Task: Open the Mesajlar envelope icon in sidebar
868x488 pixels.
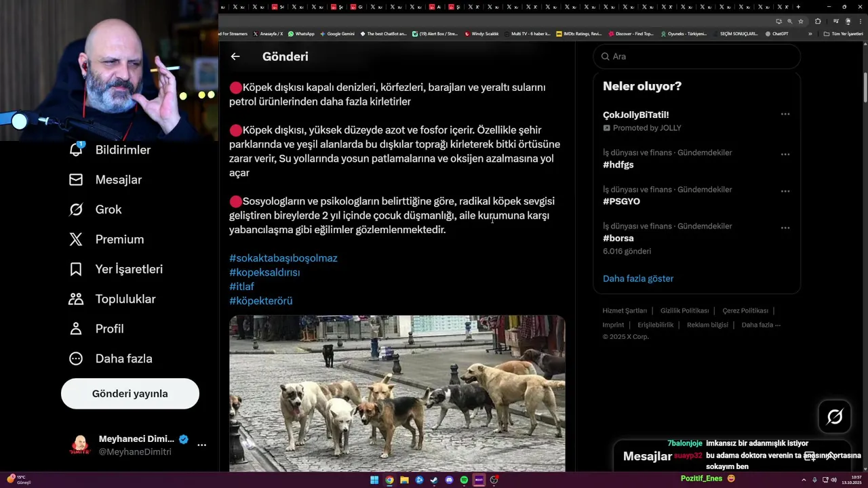Action: coord(76,180)
